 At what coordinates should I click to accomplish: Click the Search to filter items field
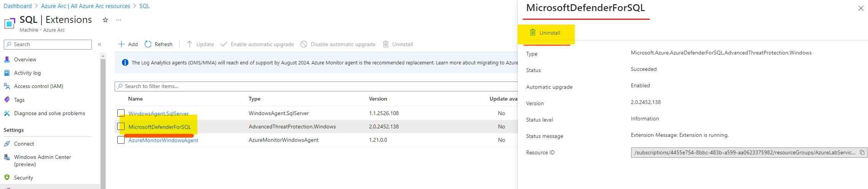(316, 86)
